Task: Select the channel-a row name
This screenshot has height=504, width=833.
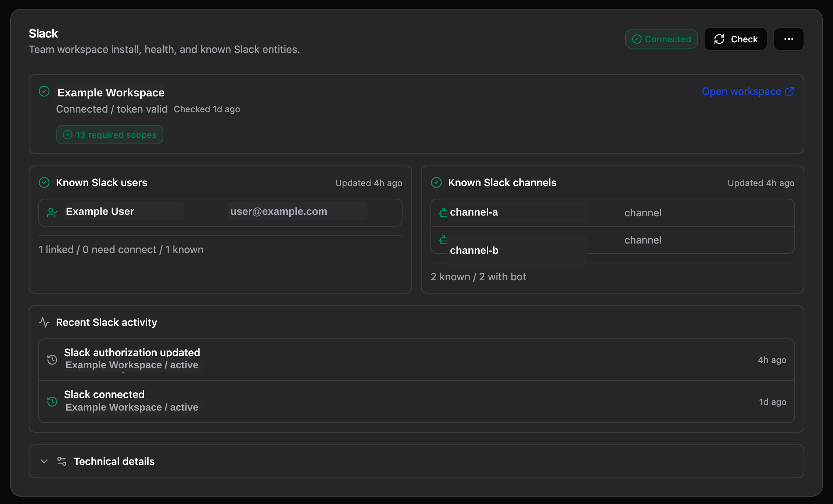Action: [474, 212]
